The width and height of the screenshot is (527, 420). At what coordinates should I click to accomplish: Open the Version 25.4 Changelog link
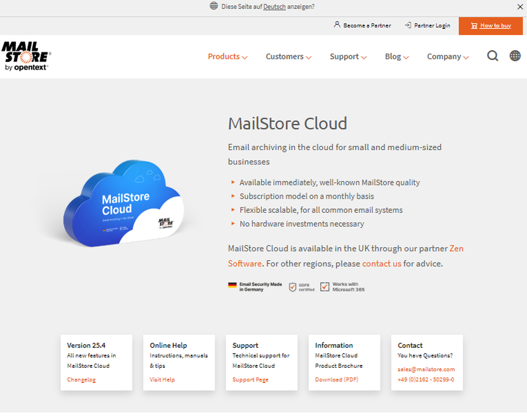coord(81,379)
